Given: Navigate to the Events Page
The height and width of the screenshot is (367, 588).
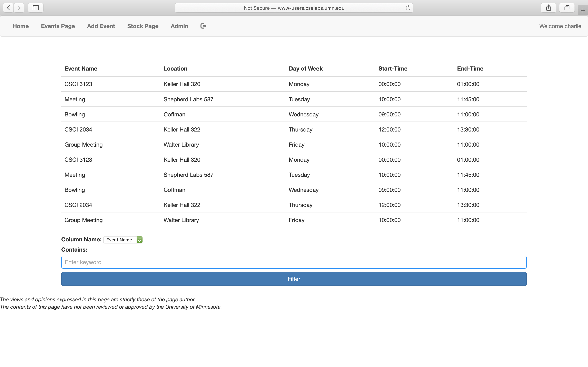Looking at the screenshot, I should [x=58, y=26].
